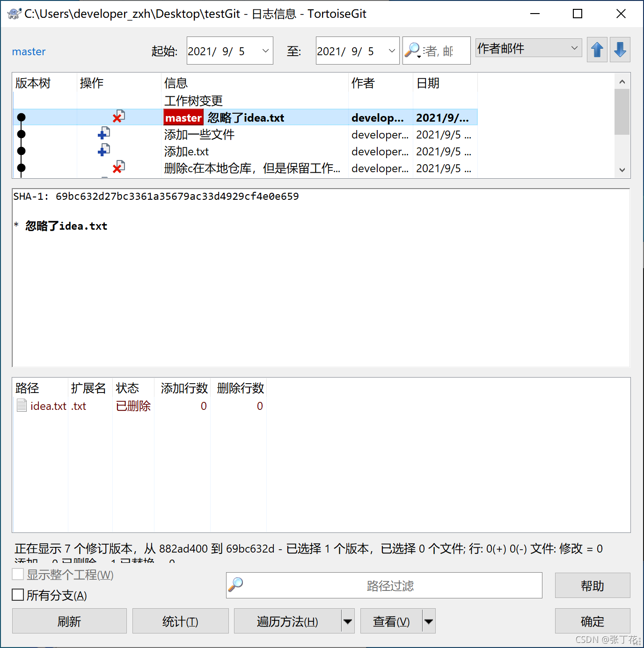Toggle 显示整个工程 checkbox
Image resolution: width=644 pixels, height=648 pixels.
coord(18,574)
